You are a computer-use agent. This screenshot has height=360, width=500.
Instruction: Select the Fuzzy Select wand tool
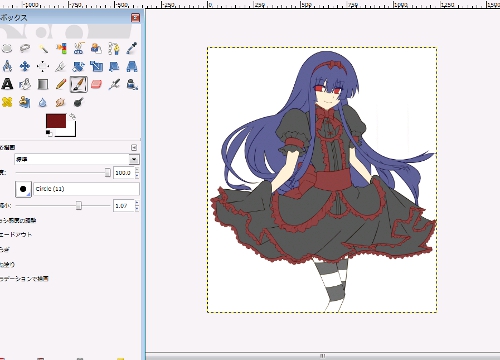pyautogui.click(x=43, y=49)
